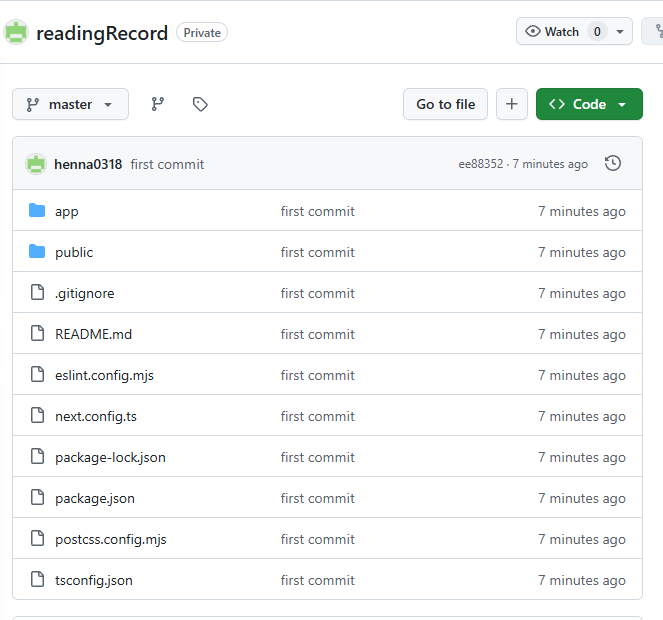Click henna0318 avatar in commit header
This screenshot has height=620, width=663.
pyautogui.click(x=36, y=164)
